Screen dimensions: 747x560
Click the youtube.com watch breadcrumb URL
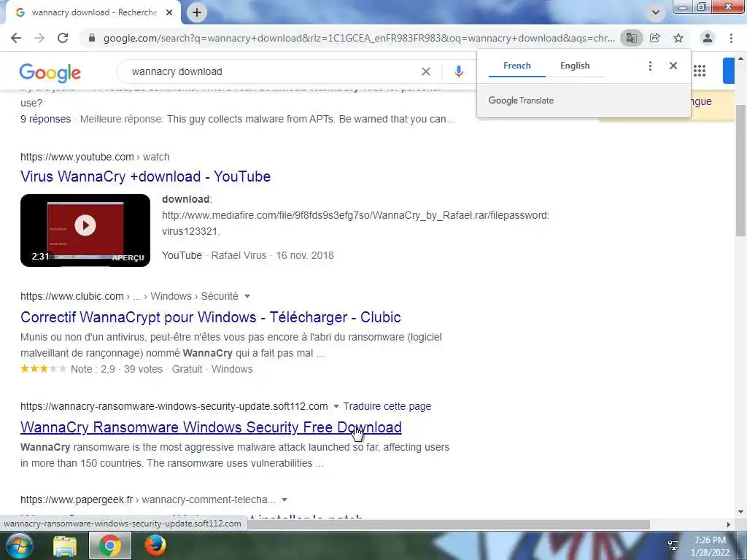tap(95, 157)
